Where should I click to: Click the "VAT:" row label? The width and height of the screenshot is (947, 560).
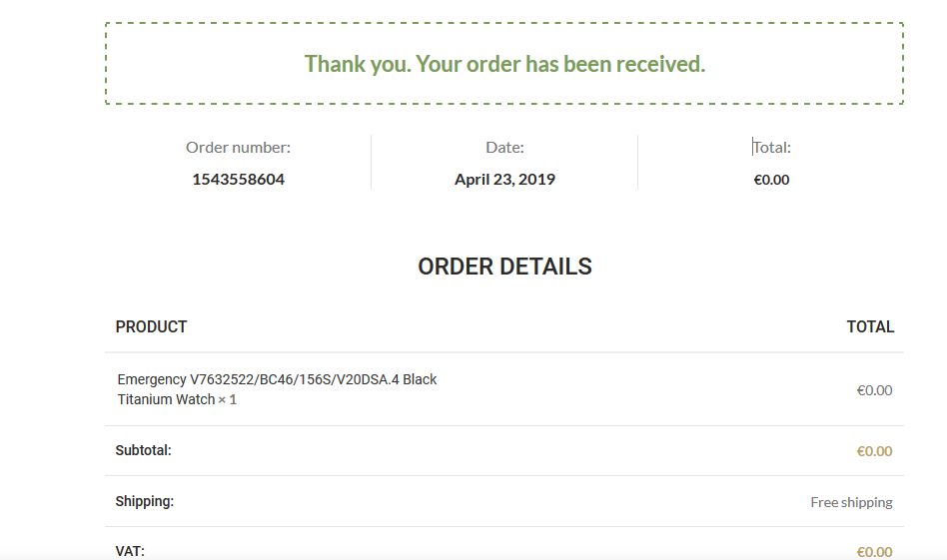pyautogui.click(x=130, y=551)
